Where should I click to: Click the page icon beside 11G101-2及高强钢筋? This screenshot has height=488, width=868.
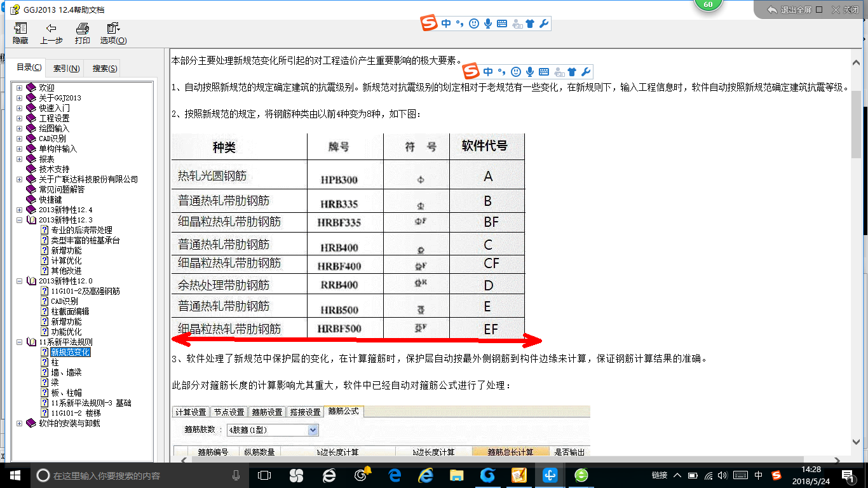pos(44,291)
